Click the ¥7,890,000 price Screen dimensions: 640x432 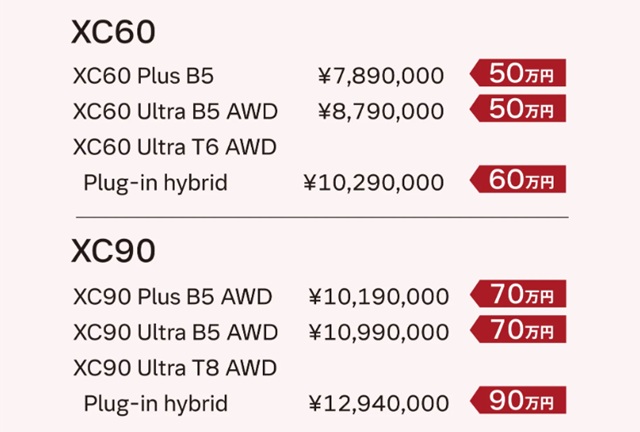tap(381, 76)
